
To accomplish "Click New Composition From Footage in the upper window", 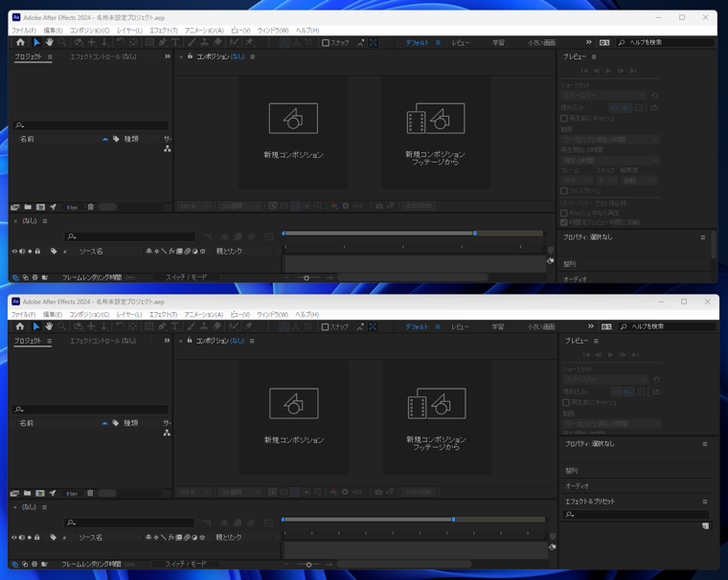I will coord(436,132).
